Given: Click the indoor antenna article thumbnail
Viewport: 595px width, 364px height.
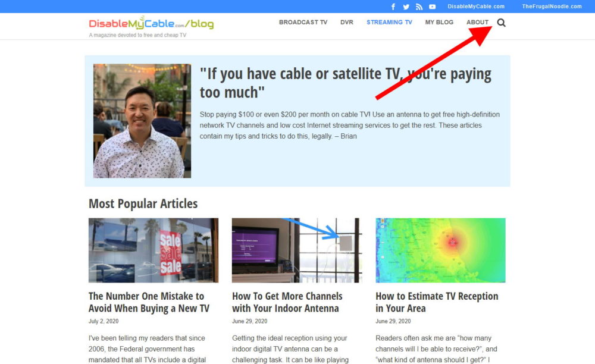Looking at the screenshot, I should (x=296, y=250).
